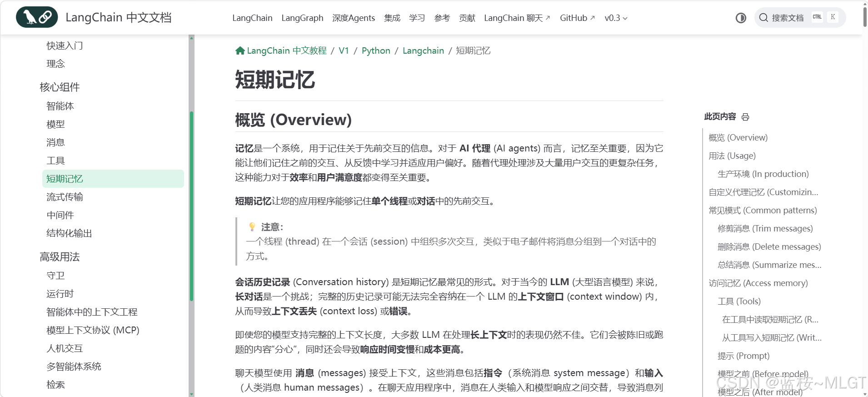Jump to 用法 (Usage) in page contents
The height and width of the screenshot is (397, 868).
point(732,156)
